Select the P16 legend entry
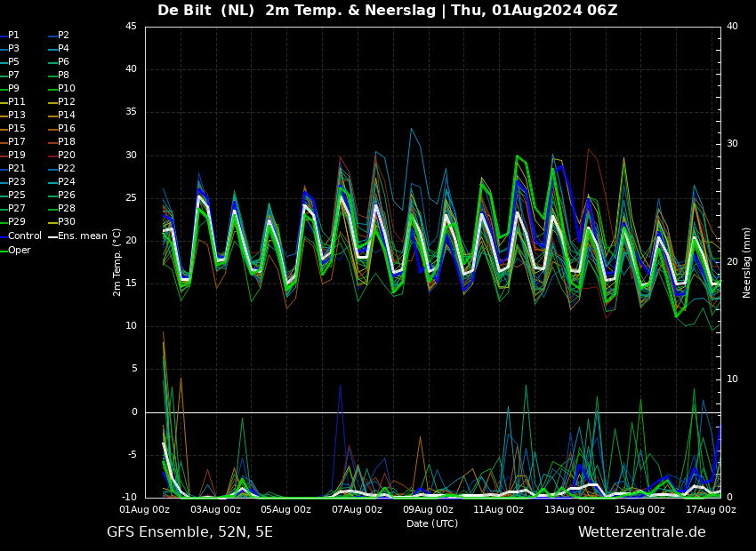This screenshot has width=756, height=551. click(x=66, y=129)
